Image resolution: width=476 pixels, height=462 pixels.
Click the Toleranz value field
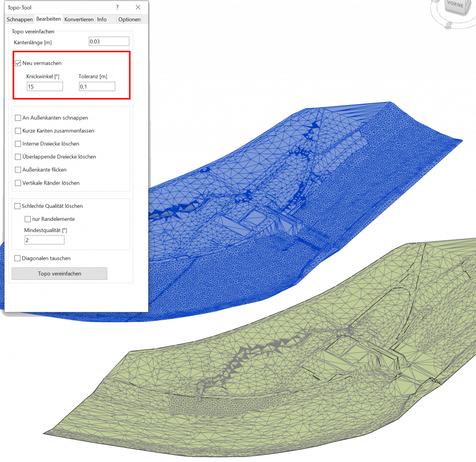97,86
